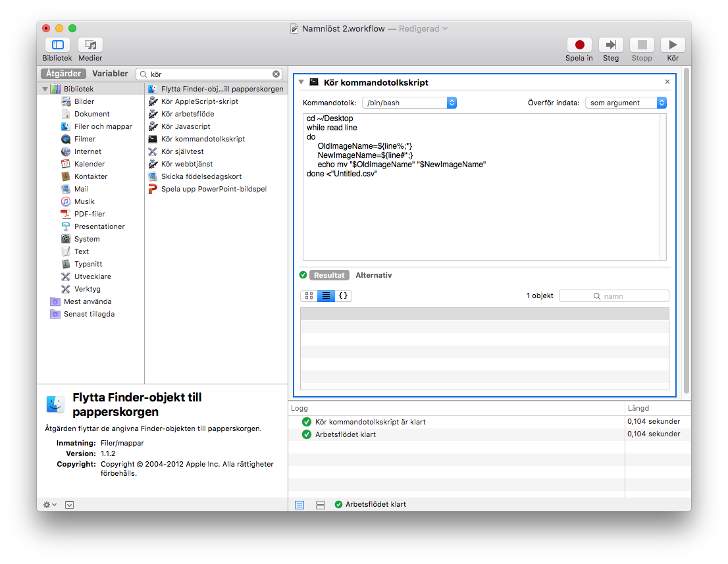728x564 pixels.
Task: Toggle the Bibliotek sidebar button
Action: click(x=57, y=45)
